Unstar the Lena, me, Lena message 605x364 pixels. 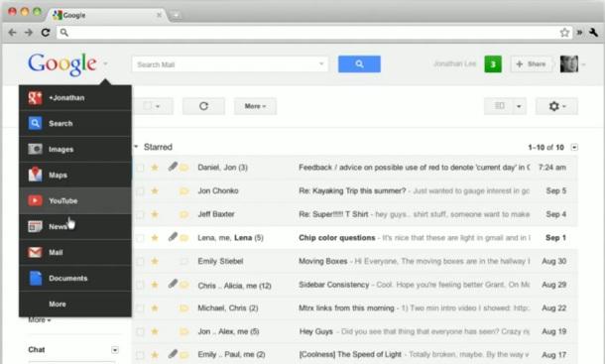155,238
